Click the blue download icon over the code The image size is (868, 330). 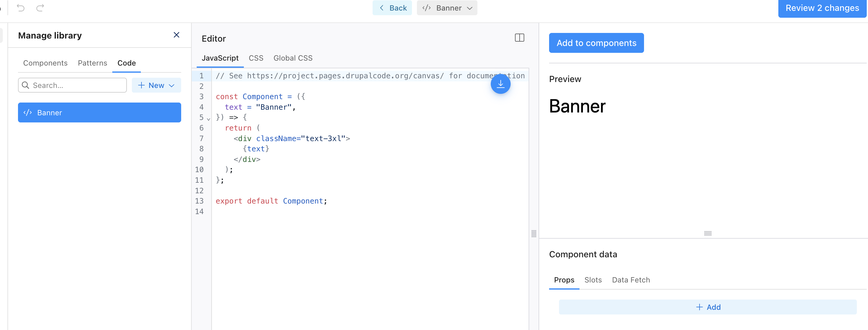pyautogui.click(x=500, y=84)
